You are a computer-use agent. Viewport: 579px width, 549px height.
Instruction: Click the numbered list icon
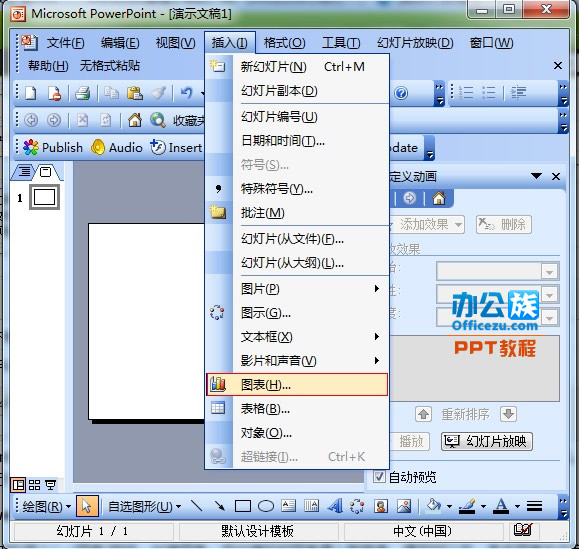[x=466, y=93]
